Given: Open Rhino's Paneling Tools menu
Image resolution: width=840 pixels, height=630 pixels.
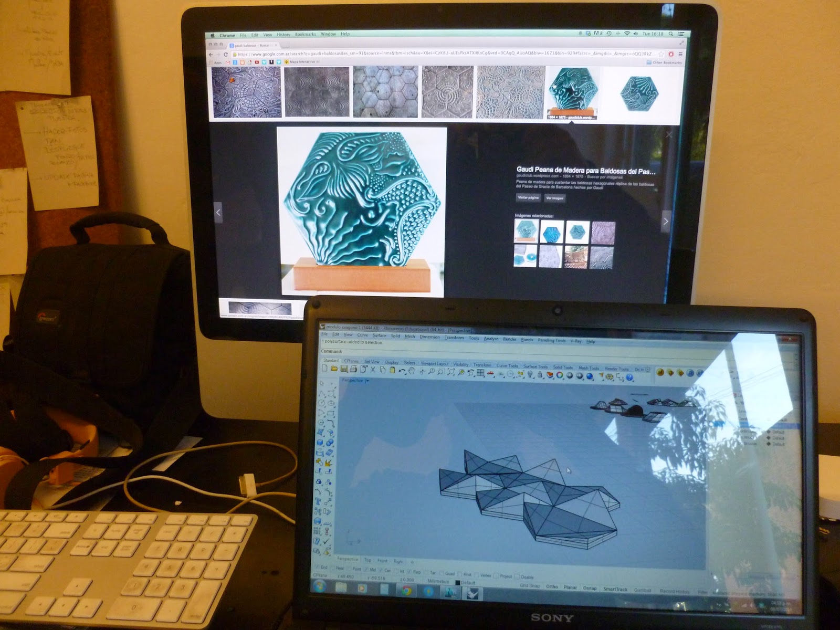Looking at the screenshot, I should (553, 340).
